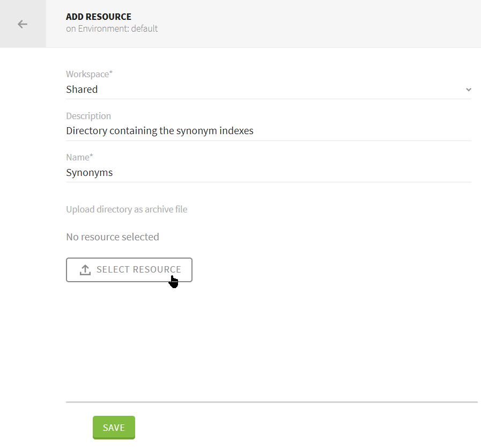Click the ADD RESOURCE heading
481x448 pixels.
[98, 17]
